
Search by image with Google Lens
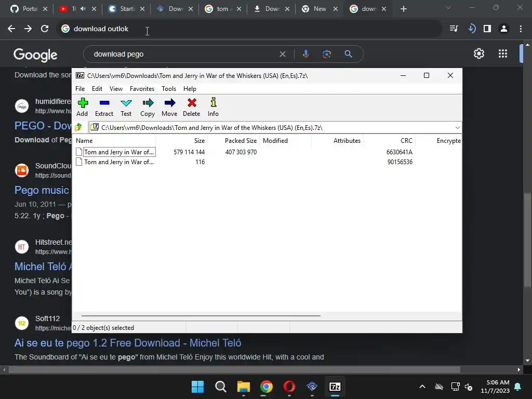point(327,54)
